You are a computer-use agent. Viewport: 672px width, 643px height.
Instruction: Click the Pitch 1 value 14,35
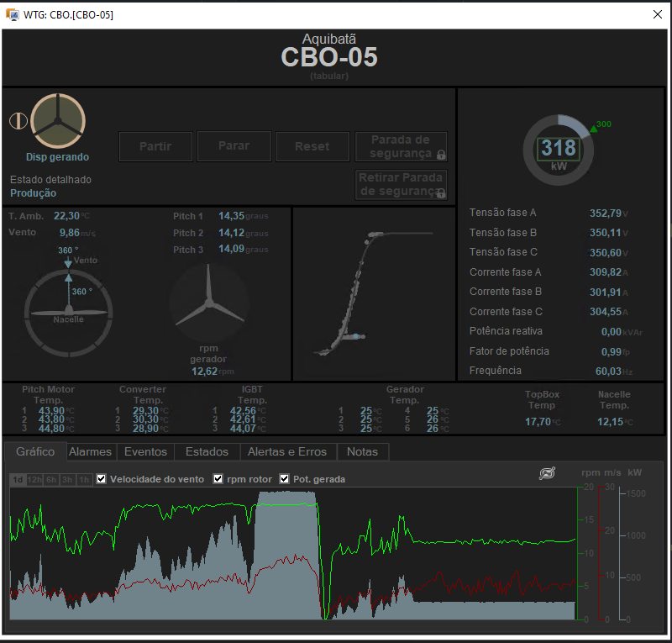coord(232,216)
